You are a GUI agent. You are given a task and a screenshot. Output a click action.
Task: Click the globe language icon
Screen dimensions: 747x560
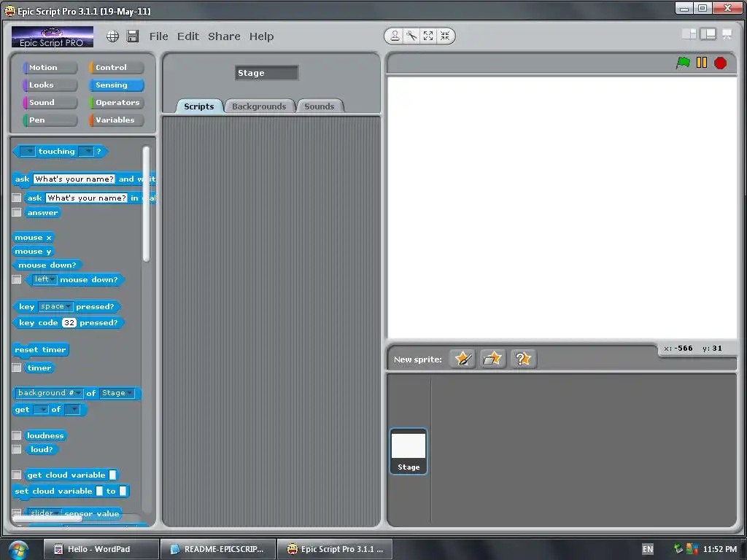click(x=112, y=36)
